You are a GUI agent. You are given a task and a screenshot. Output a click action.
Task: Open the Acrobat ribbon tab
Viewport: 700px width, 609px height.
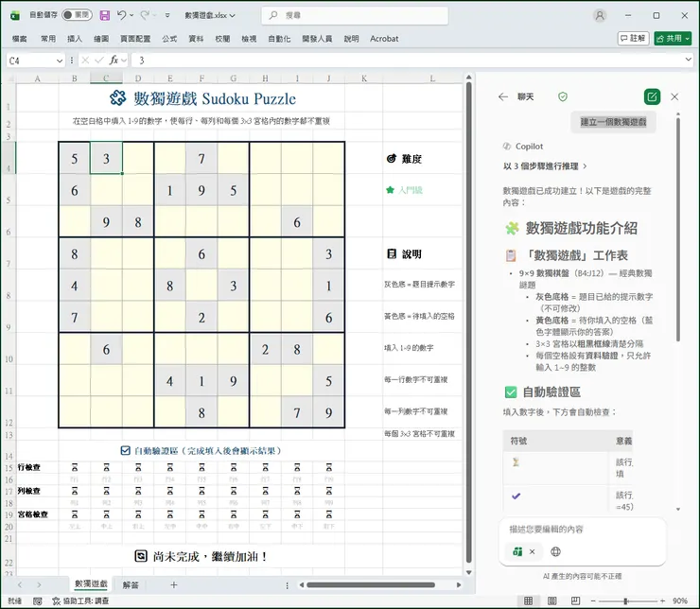[x=384, y=39]
